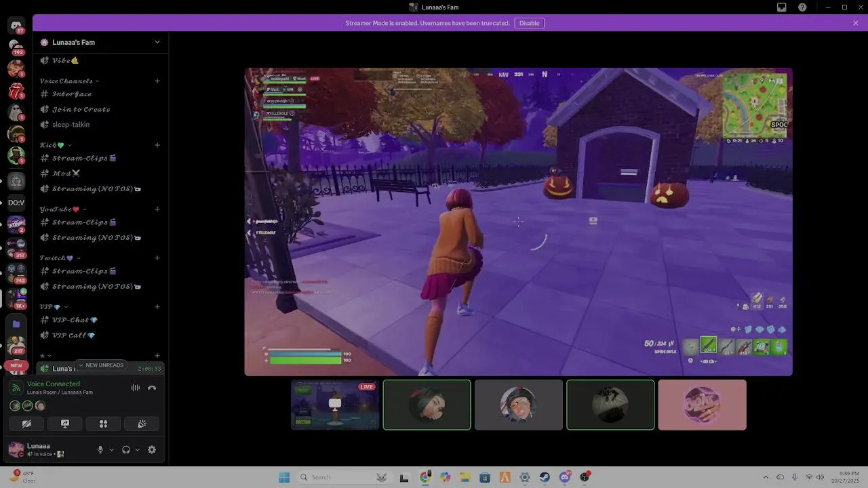Collapse the Voice Channels category

[69, 81]
